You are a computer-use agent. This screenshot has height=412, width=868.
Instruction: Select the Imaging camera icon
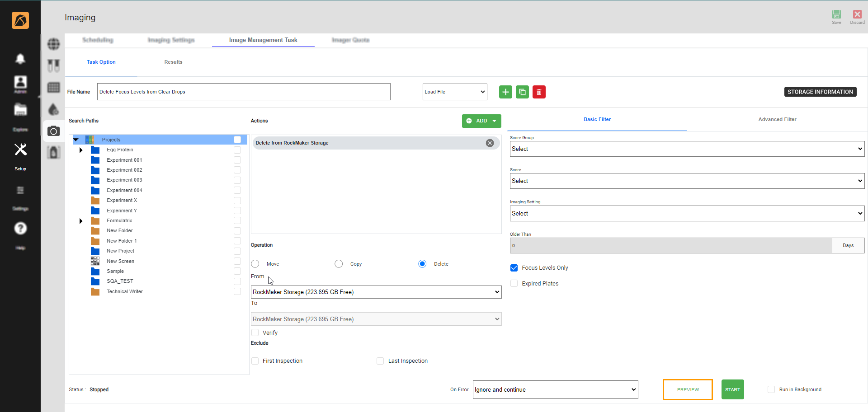(53, 131)
